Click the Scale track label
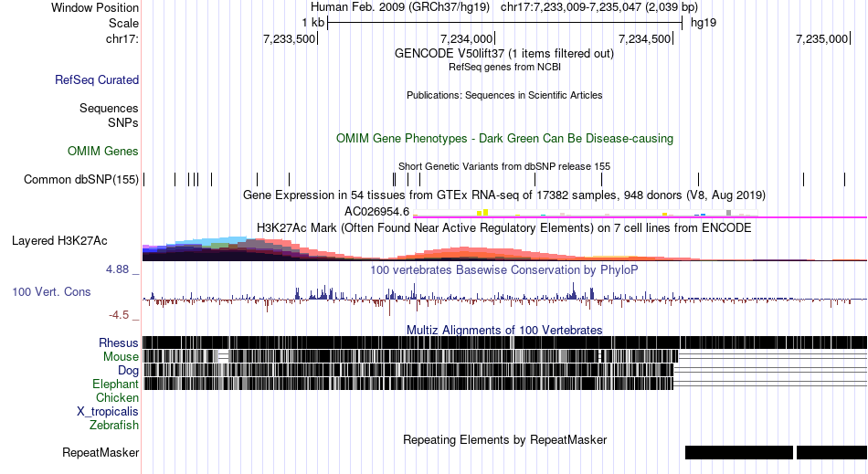 [x=123, y=23]
